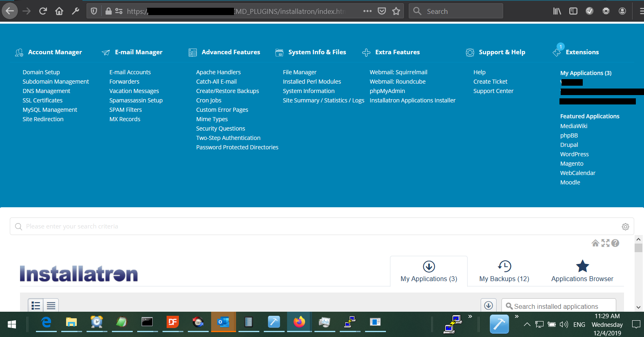Focus the search criteria input field
The width and height of the screenshot is (644, 337).
(x=322, y=226)
